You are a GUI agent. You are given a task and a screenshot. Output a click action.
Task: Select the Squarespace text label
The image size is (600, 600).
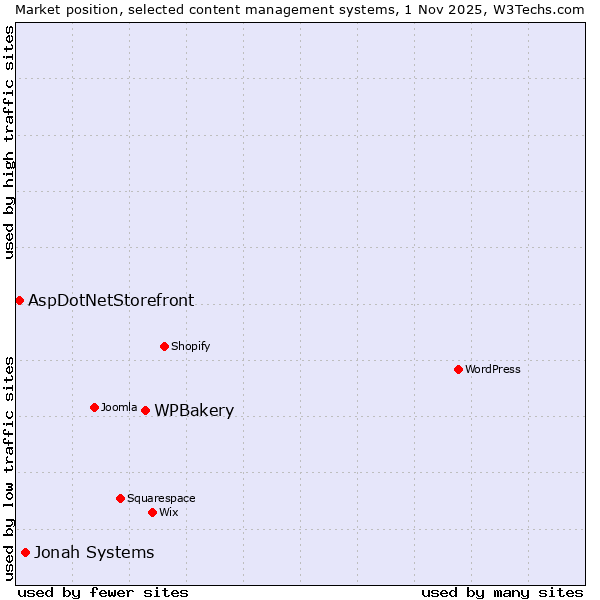[x=161, y=498]
